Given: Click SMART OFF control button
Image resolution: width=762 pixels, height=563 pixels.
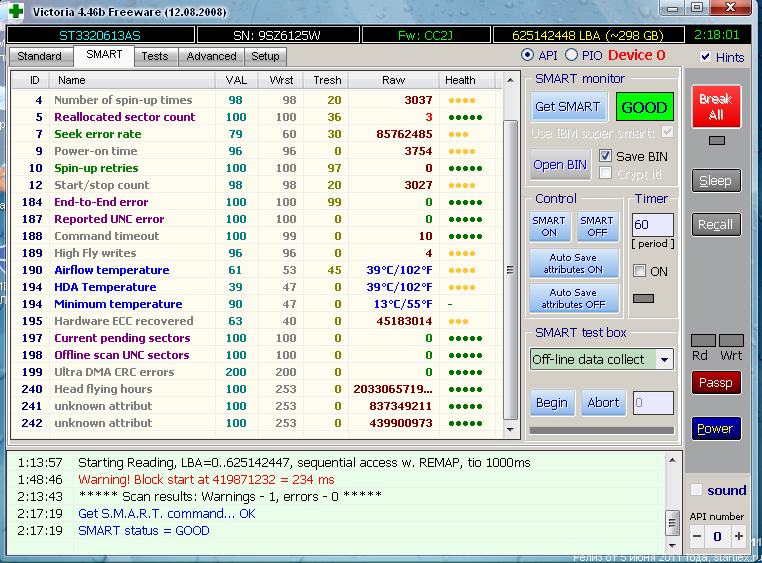Looking at the screenshot, I should (597, 226).
